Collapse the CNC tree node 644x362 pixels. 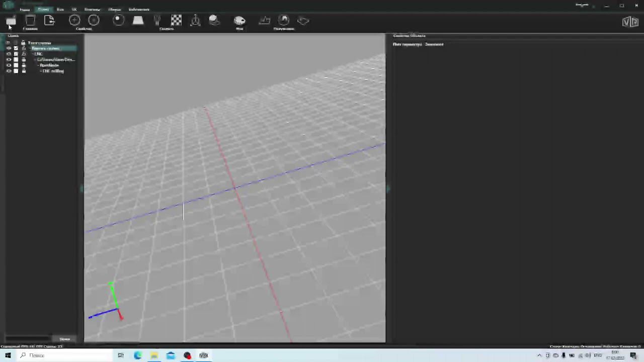(x=33, y=54)
